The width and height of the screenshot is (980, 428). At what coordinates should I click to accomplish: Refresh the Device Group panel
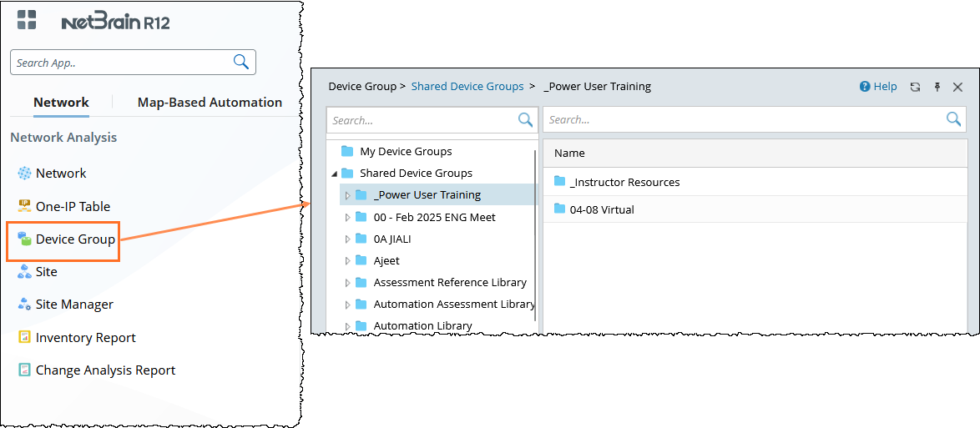[x=915, y=88]
